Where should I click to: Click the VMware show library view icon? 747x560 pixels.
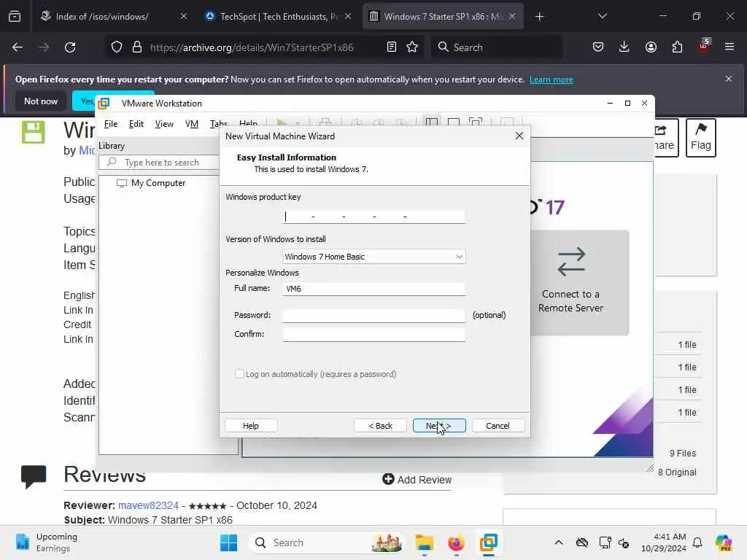tap(432, 122)
